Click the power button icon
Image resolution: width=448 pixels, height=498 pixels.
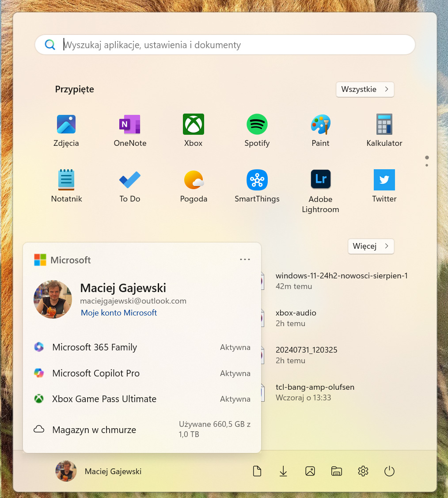(x=389, y=471)
